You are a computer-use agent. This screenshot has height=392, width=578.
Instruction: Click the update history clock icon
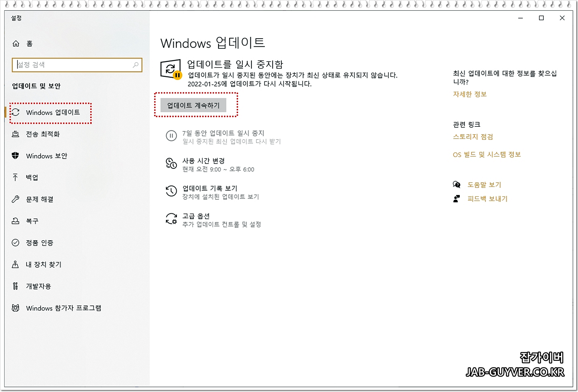tap(171, 191)
